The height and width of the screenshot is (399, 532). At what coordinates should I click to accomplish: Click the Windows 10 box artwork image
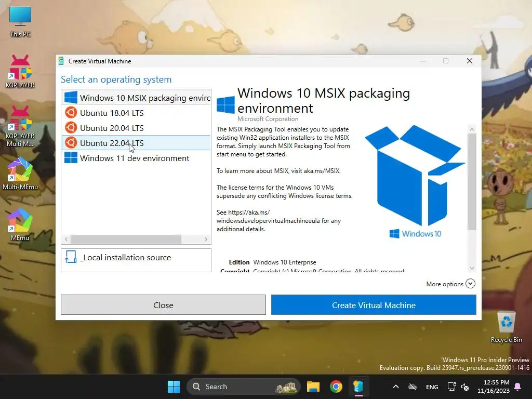[415, 181]
